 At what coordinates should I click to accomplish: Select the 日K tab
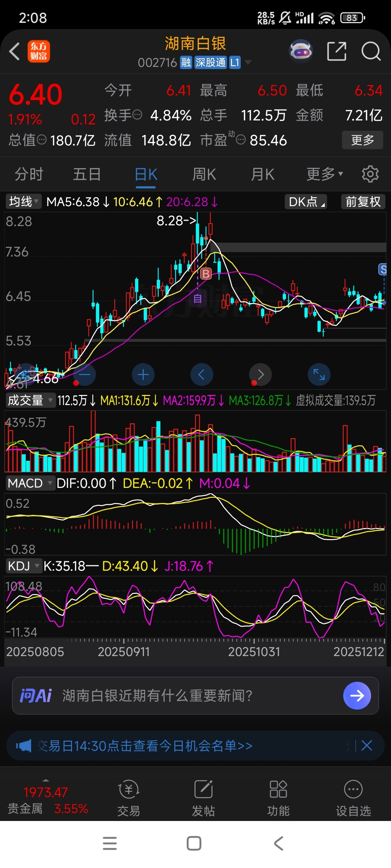pyautogui.click(x=146, y=174)
